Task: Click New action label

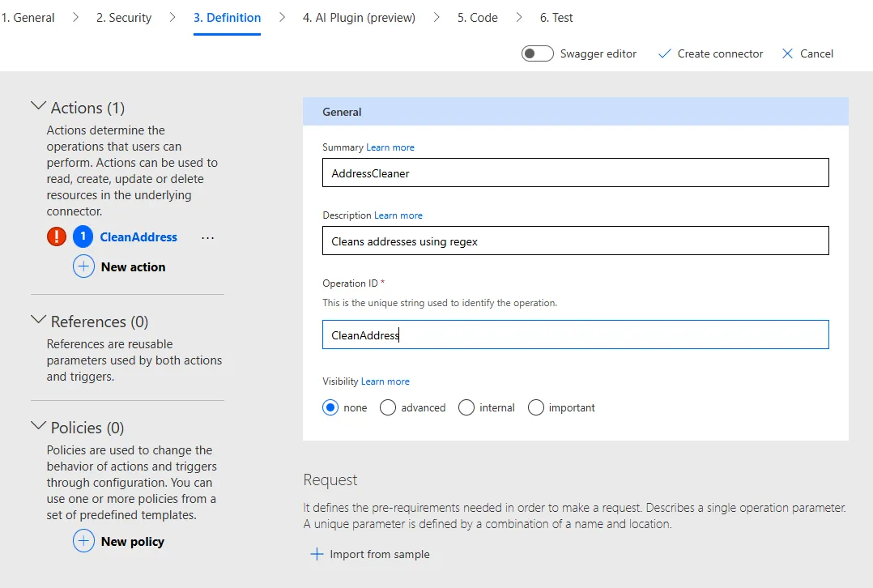Action: point(133,267)
